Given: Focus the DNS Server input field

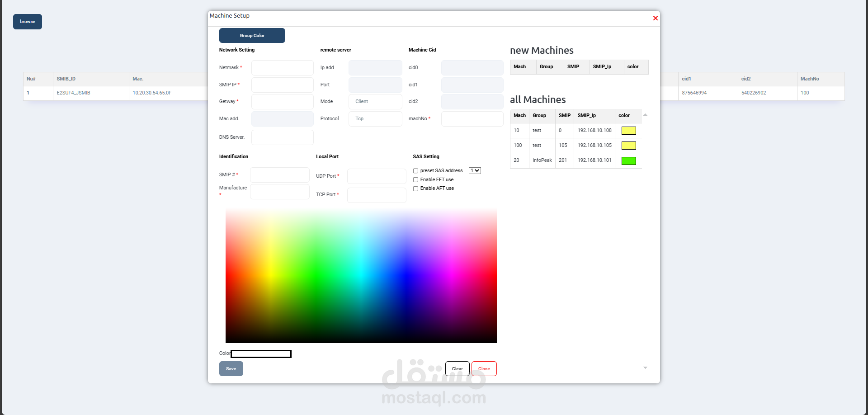Looking at the screenshot, I should click(x=283, y=137).
